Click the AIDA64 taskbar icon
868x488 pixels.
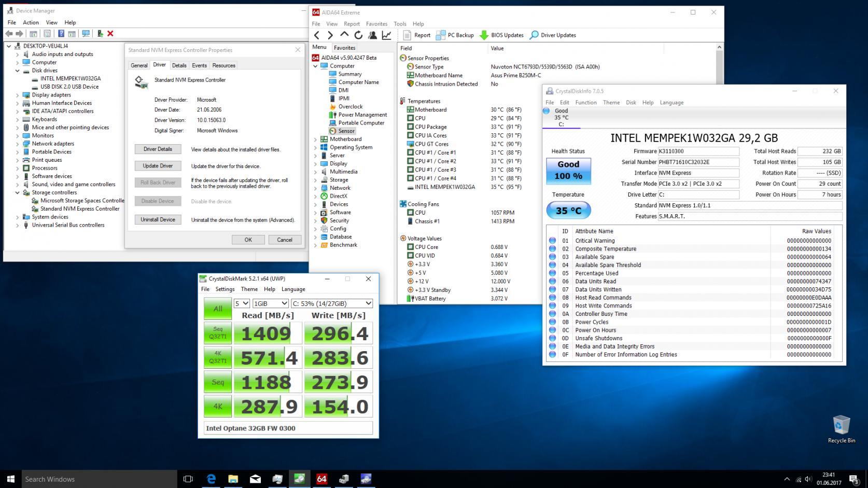[x=321, y=479]
